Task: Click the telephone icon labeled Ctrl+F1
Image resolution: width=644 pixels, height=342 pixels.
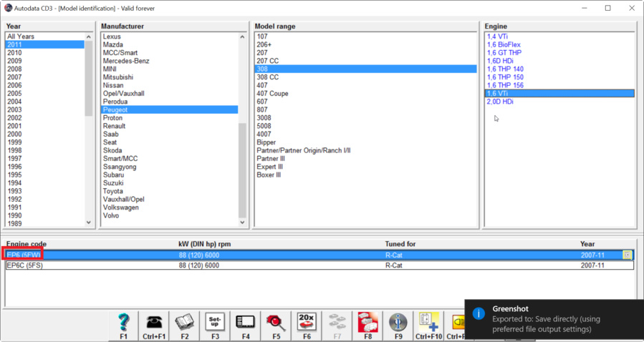Action: click(x=154, y=326)
